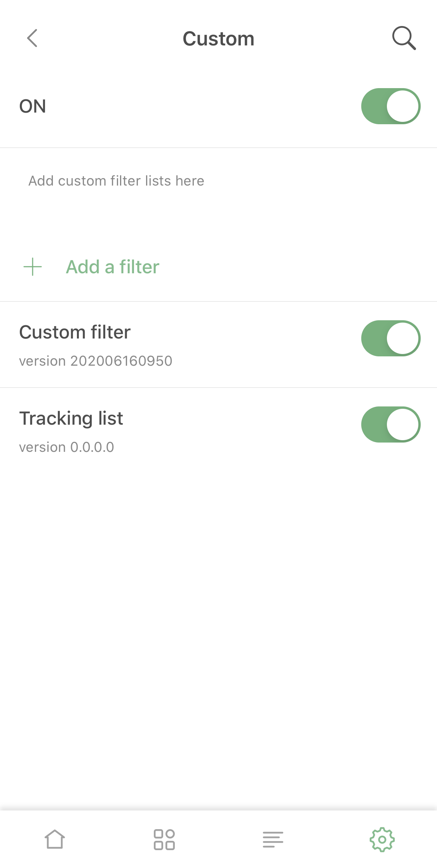Open the four-squares grid tab
Viewport: 437px width, 868px height.
click(164, 839)
